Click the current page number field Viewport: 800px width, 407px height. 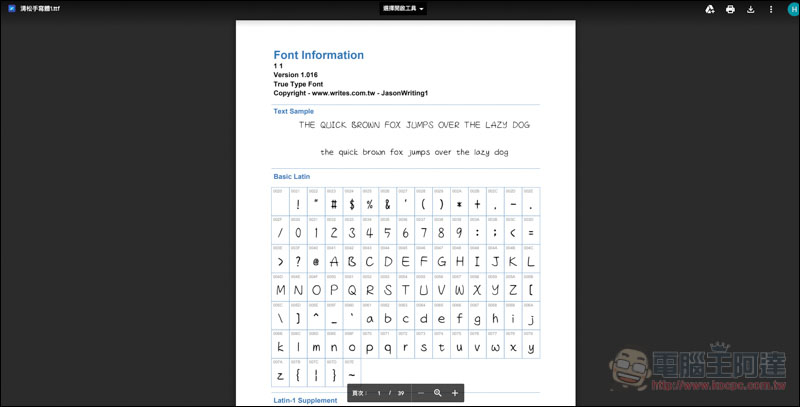(x=379, y=393)
